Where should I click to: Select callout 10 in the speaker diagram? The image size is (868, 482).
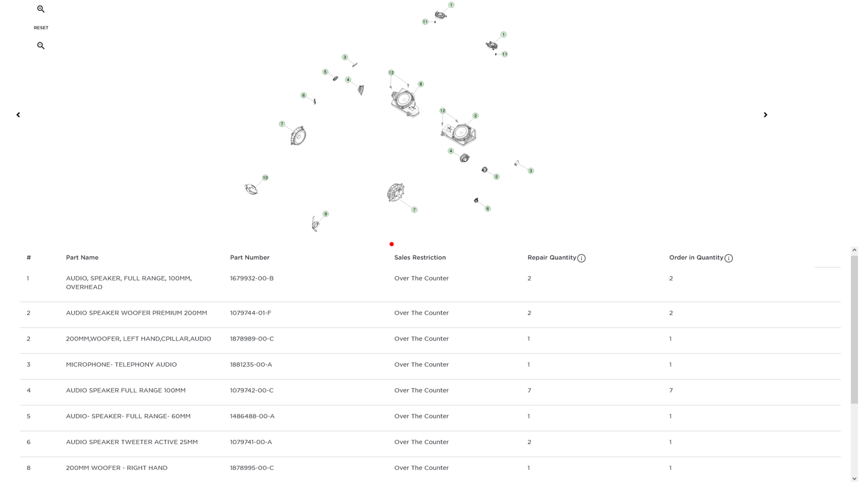[x=265, y=178]
